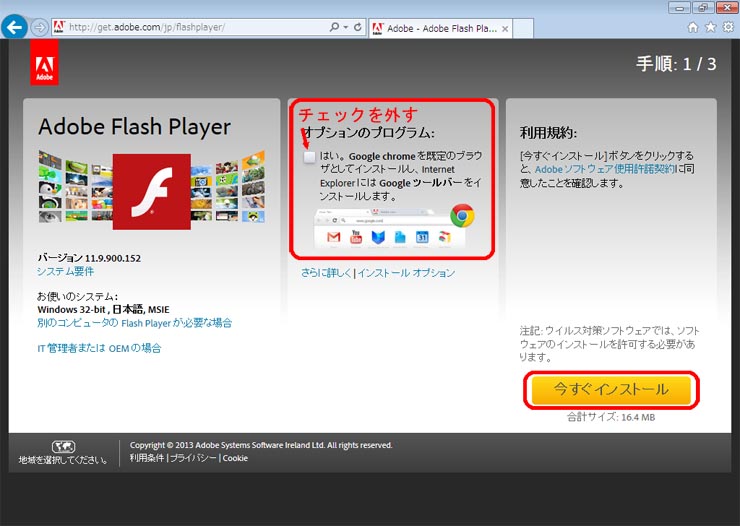
Task: Click the search magnifier in address bar
Action: pyautogui.click(x=334, y=27)
